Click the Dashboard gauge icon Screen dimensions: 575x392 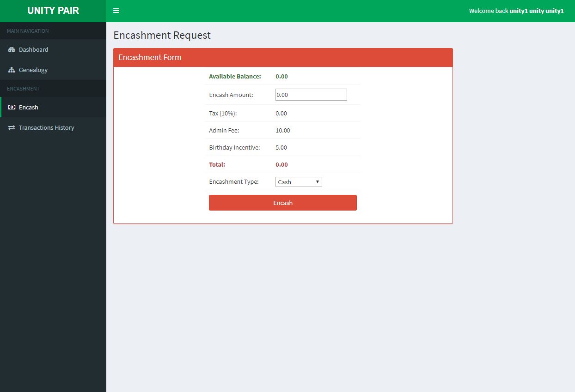point(12,49)
